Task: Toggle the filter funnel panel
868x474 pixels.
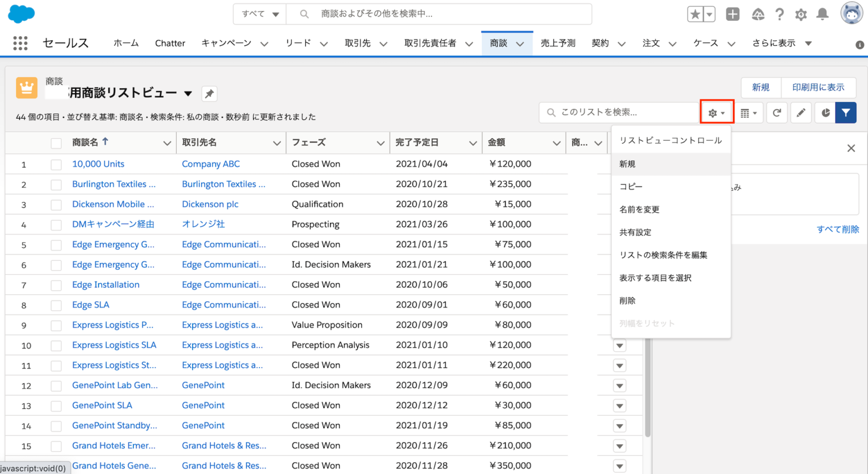Action: tap(846, 113)
